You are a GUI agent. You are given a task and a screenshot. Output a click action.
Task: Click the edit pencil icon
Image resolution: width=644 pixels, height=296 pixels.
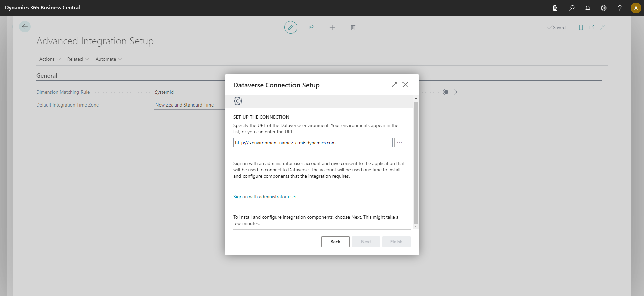pyautogui.click(x=291, y=27)
